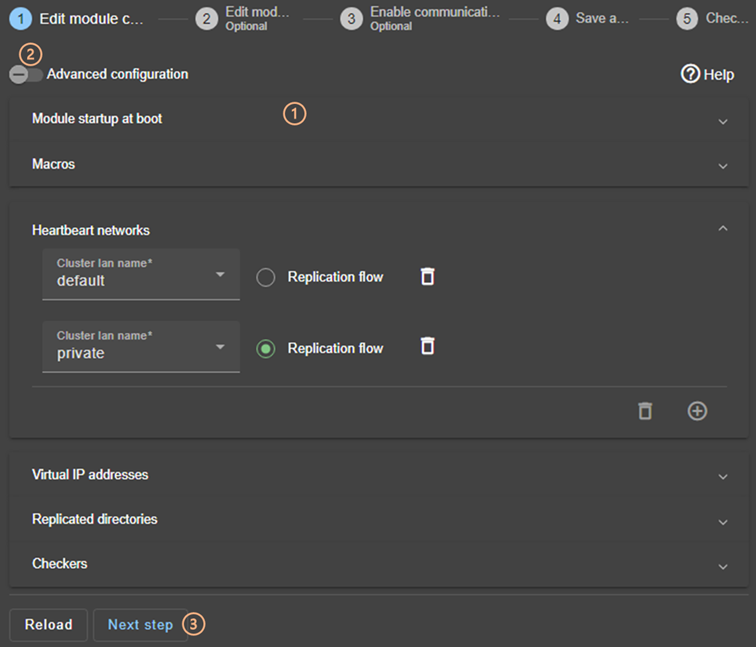This screenshot has width=756, height=647.
Task: Click the add heartbeat network plus icon
Action: pyautogui.click(x=697, y=411)
